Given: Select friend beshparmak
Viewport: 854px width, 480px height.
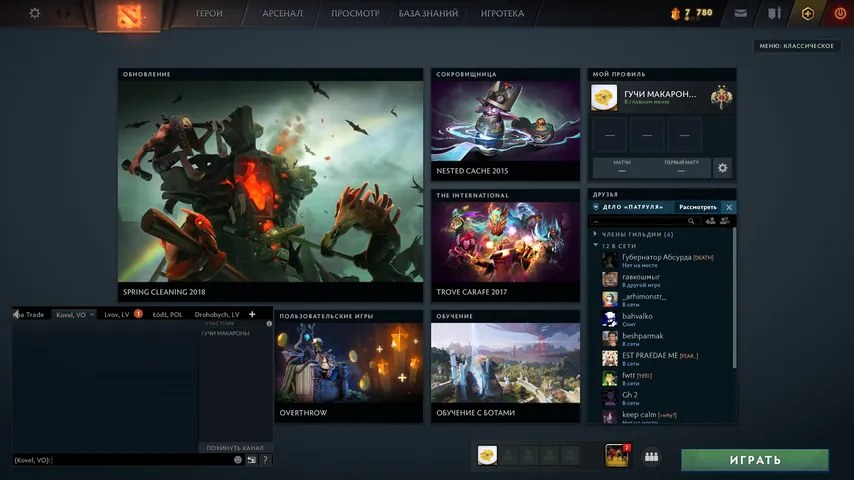Looking at the screenshot, I should pos(662,339).
